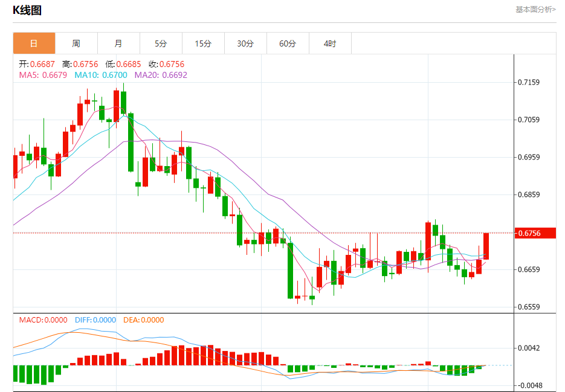Click the 0.7059 price axis label
This screenshot has width=565, height=392.
pos(529,120)
